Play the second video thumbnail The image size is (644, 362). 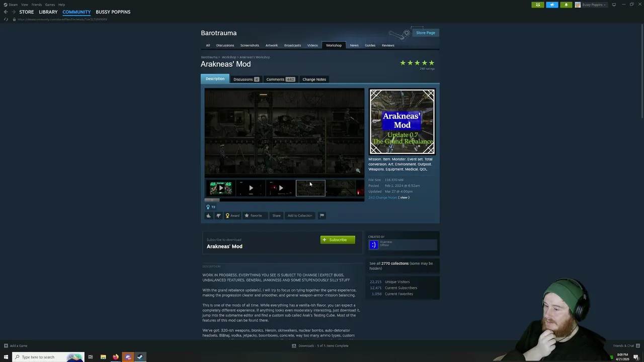point(251,188)
